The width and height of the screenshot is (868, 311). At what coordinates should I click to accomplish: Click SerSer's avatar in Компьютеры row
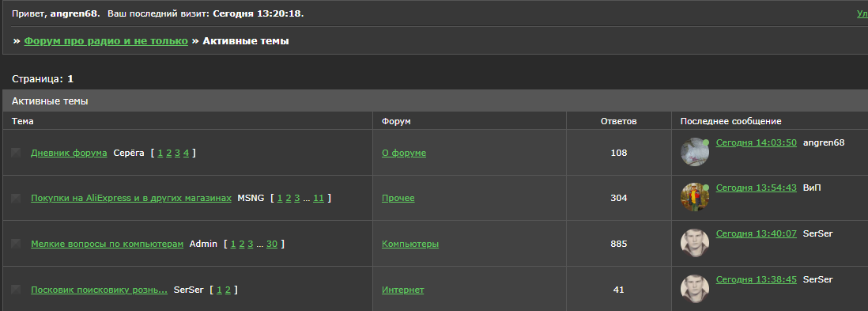tap(695, 243)
